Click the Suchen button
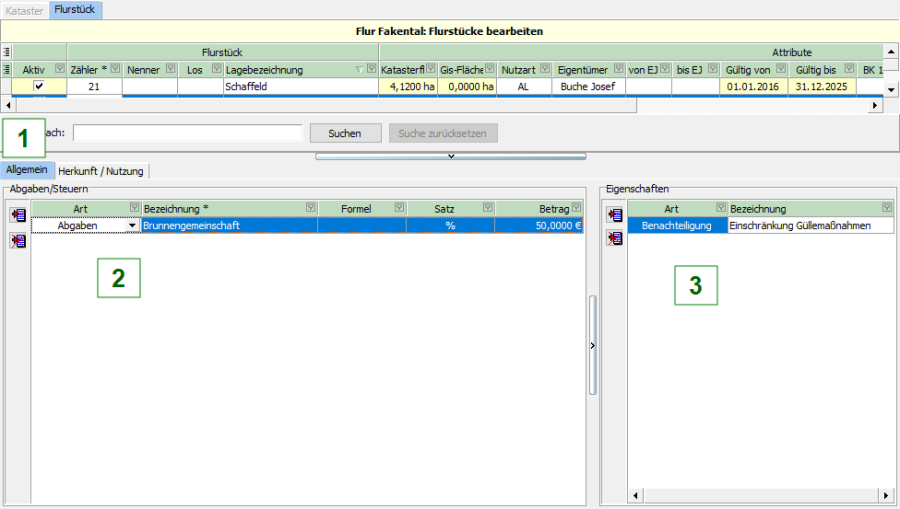The image size is (900, 509). 344,133
